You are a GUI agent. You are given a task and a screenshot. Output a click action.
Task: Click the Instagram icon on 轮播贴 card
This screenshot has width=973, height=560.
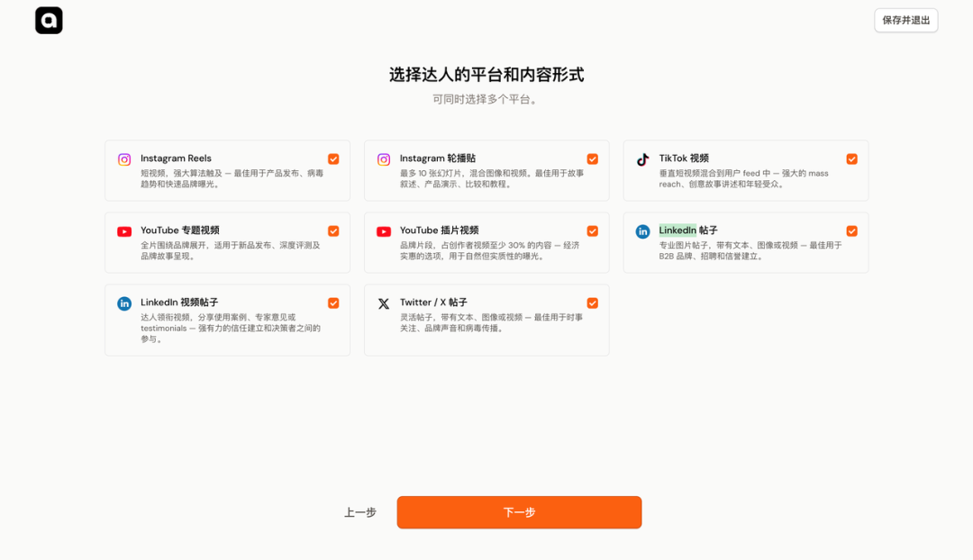click(x=384, y=159)
